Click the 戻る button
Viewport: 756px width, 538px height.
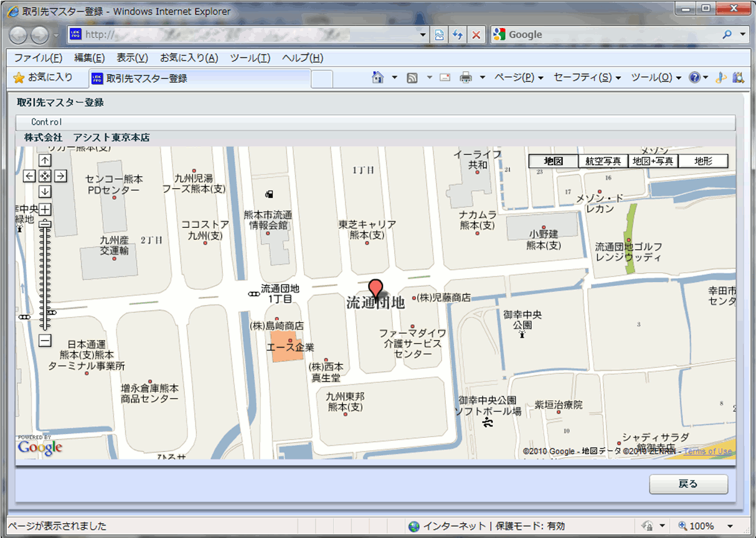688,484
